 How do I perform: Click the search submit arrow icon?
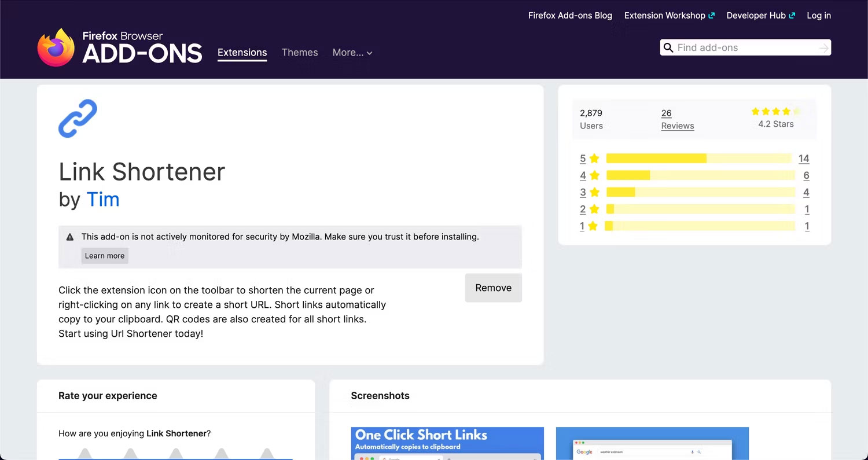(x=824, y=48)
